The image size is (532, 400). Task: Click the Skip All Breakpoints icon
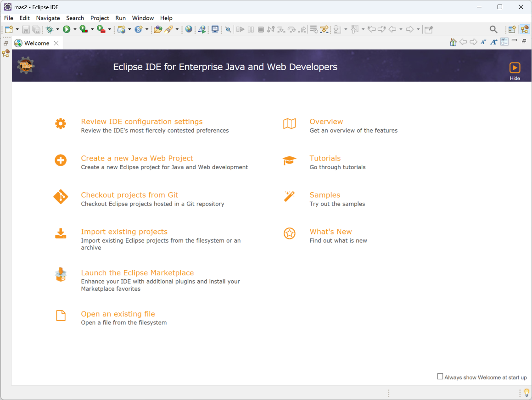[x=228, y=29]
